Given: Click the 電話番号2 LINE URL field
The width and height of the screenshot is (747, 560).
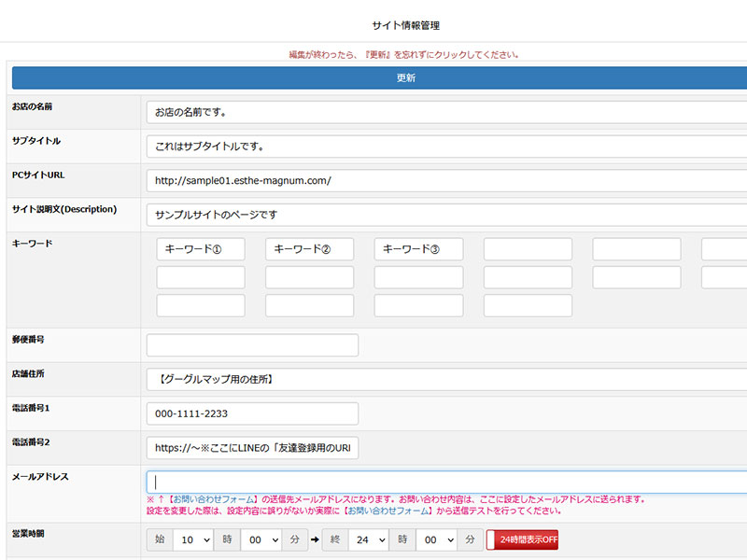Looking at the screenshot, I should pos(252,447).
